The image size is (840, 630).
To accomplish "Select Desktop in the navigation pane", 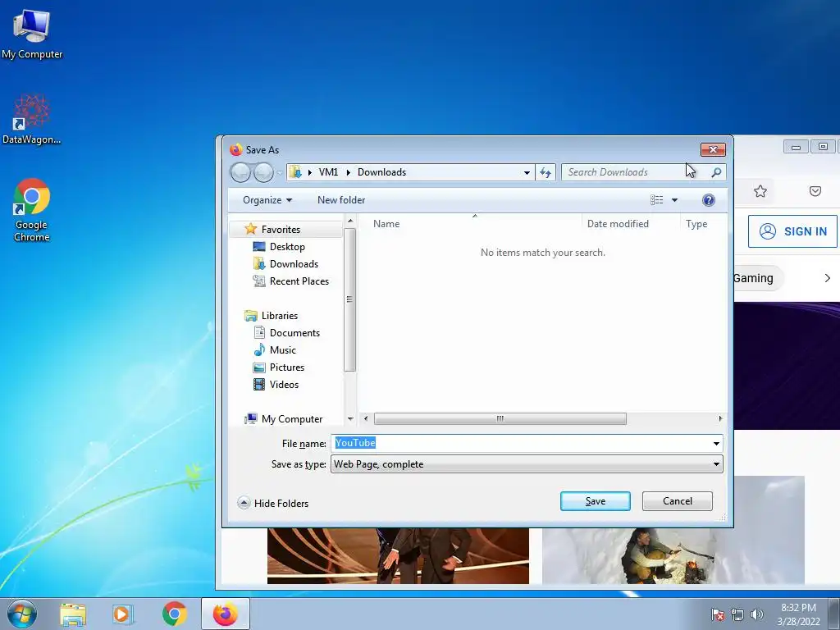I will coord(287,246).
